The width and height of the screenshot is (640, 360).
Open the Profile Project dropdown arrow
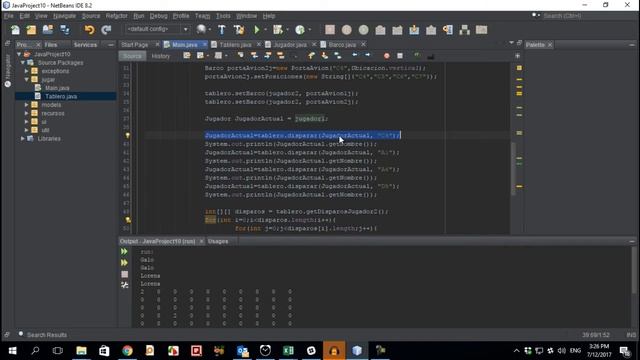[310, 30]
